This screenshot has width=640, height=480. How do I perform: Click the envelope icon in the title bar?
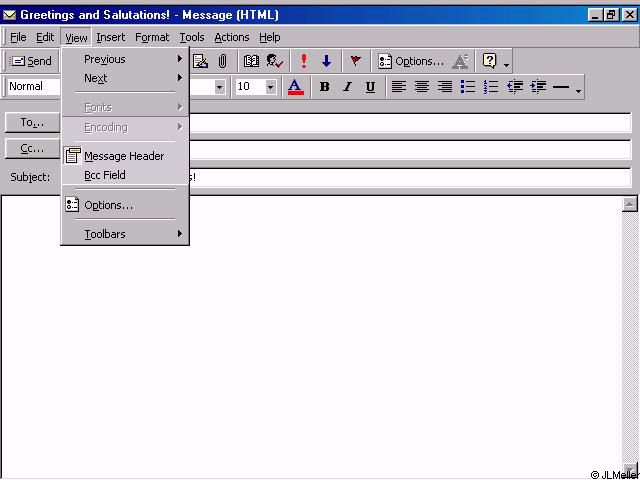(x=9, y=15)
